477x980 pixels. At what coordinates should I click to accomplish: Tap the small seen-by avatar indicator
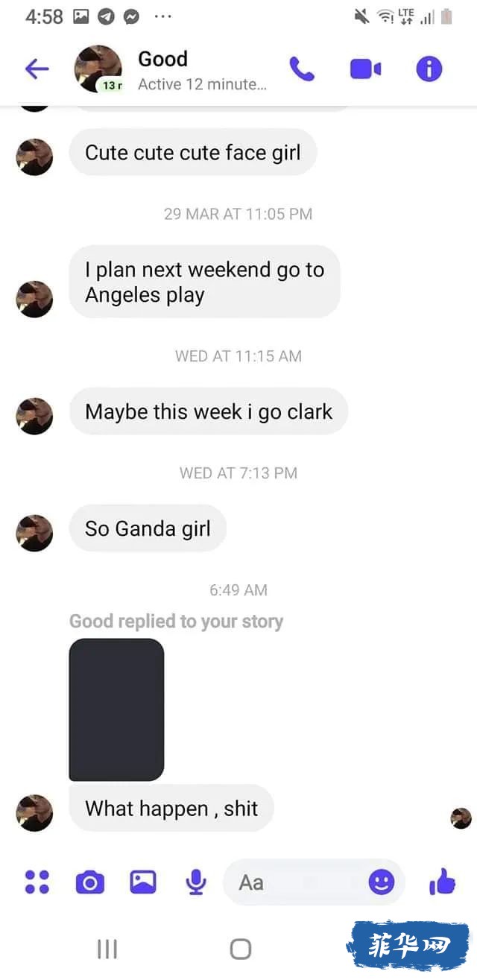[x=461, y=818]
